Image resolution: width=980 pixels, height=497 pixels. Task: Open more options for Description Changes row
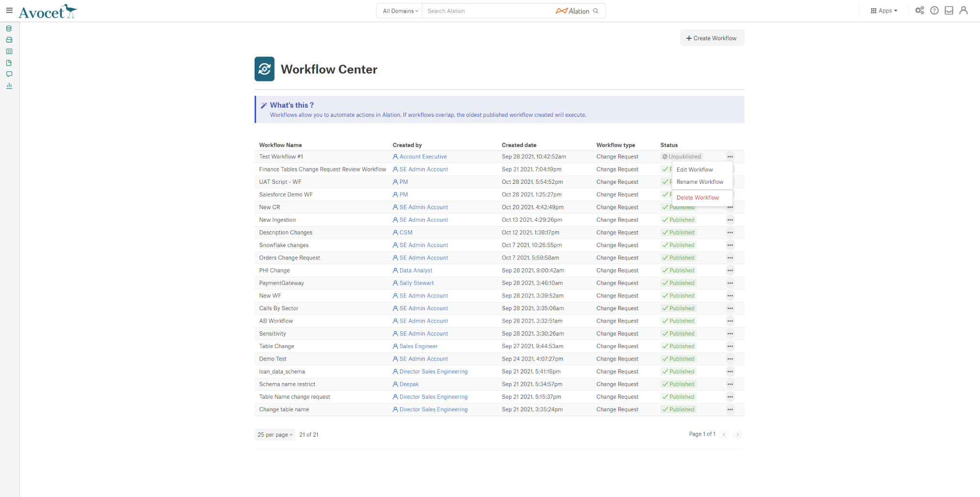pyautogui.click(x=730, y=232)
